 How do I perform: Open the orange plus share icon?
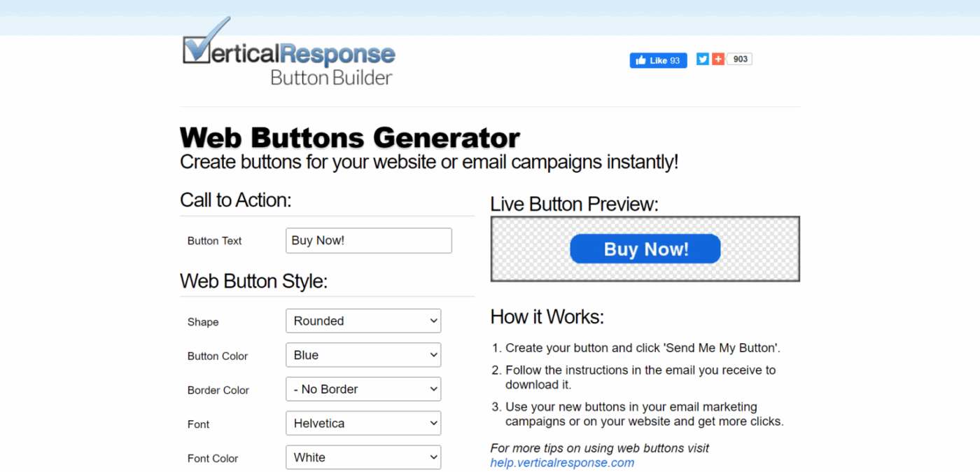718,60
